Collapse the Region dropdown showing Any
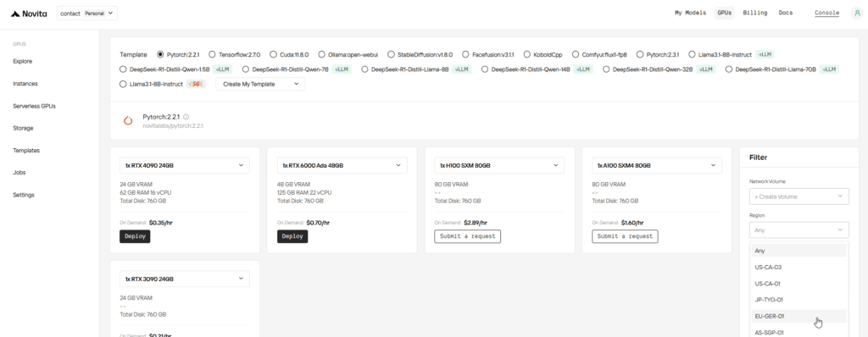868x337 pixels. [x=798, y=229]
